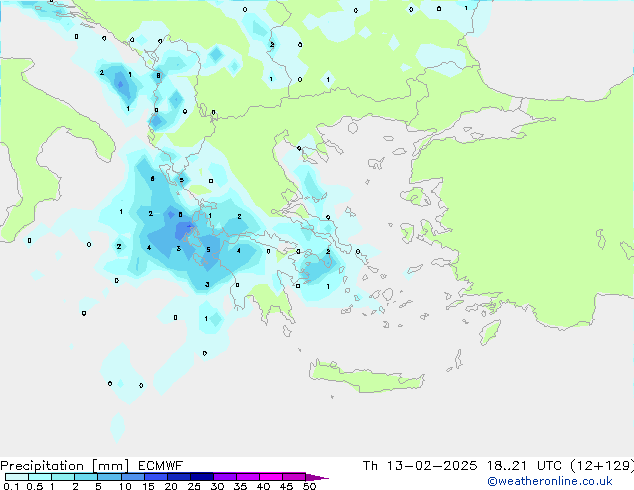
Task: Click the "(12+129)" forecast offset text
Action: pos(602,466)
